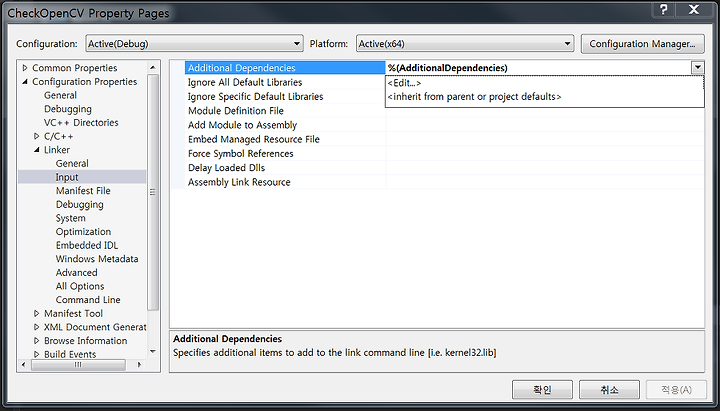Click the Configuration Manager button
Image resolution: width=720 pixels, height=411 pixels.
coord(642,44)
